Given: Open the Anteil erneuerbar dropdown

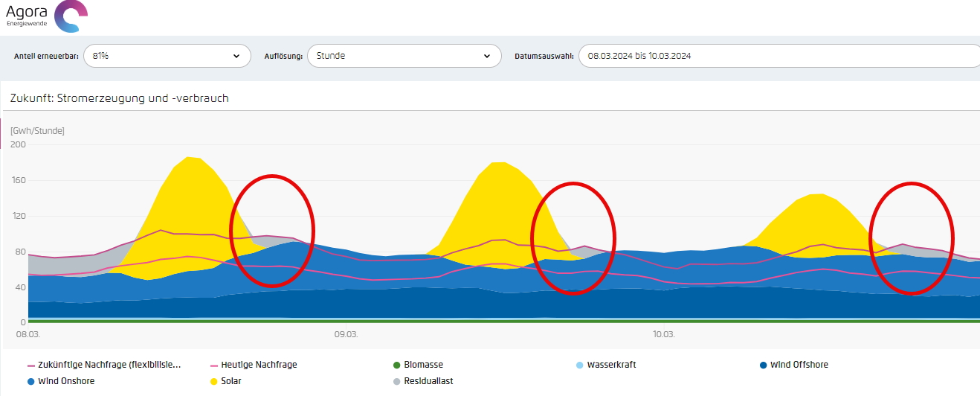Looking at the screenshot, I should [x=166, y=56].
